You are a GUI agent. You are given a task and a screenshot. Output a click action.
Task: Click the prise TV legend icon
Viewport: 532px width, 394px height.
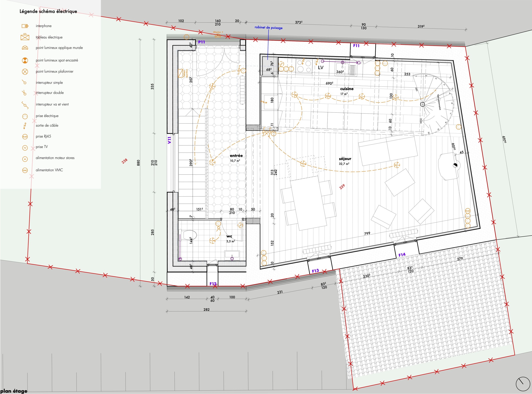tap(25, 148)
